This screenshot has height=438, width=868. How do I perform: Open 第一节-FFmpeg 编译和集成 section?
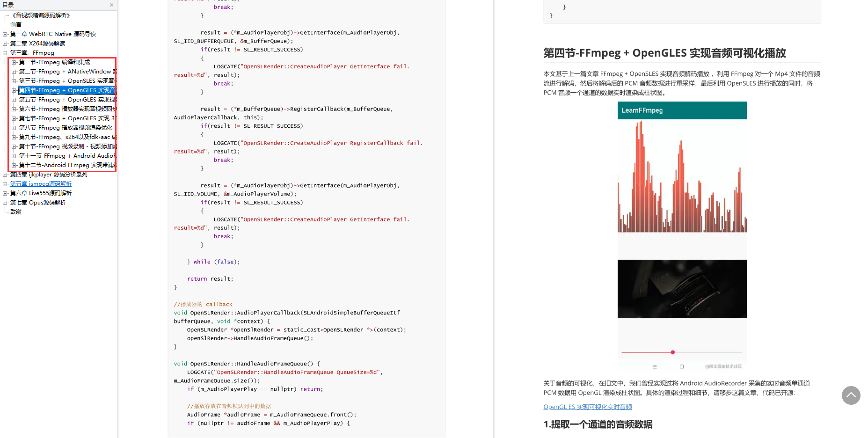pyautogui.click(x=54, y=62)
